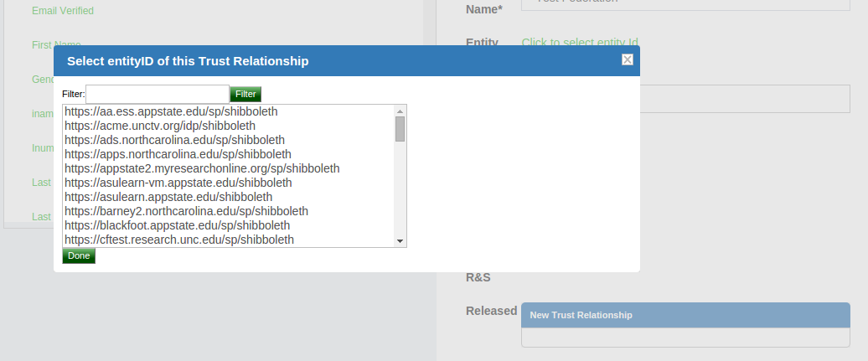The image size is (868, 361).
Task: Click the entity list scrollbar thumb
Action: (x=400, y=129)
